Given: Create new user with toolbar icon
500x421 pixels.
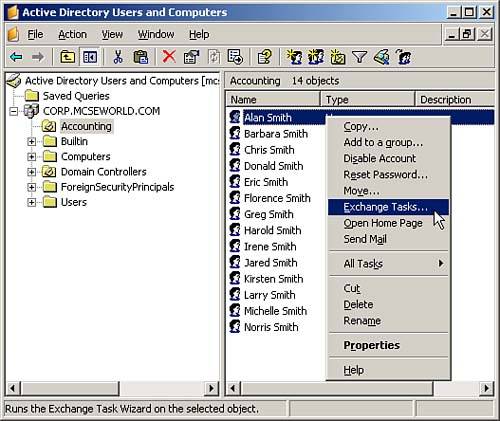Looking at the screenshot, I should coord(294,57).
